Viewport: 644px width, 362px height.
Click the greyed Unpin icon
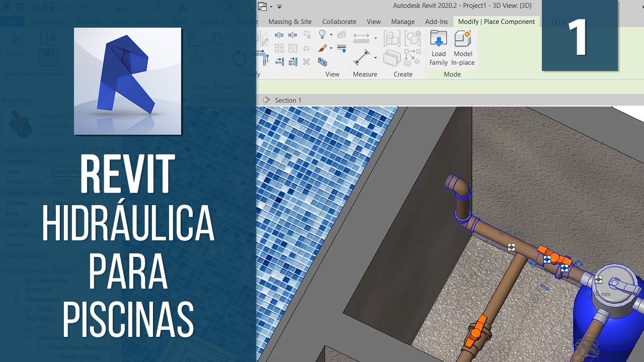pyautogui.click(x=306, y=35)
